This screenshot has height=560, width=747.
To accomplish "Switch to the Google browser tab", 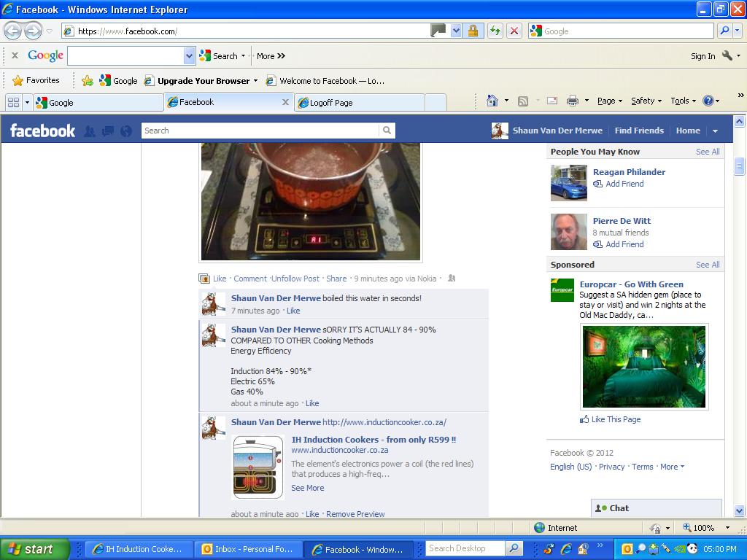I will pos(95,103).
